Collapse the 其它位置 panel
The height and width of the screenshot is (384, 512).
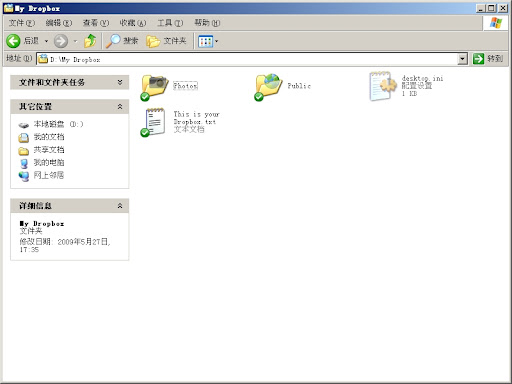[x=120, y=107]
